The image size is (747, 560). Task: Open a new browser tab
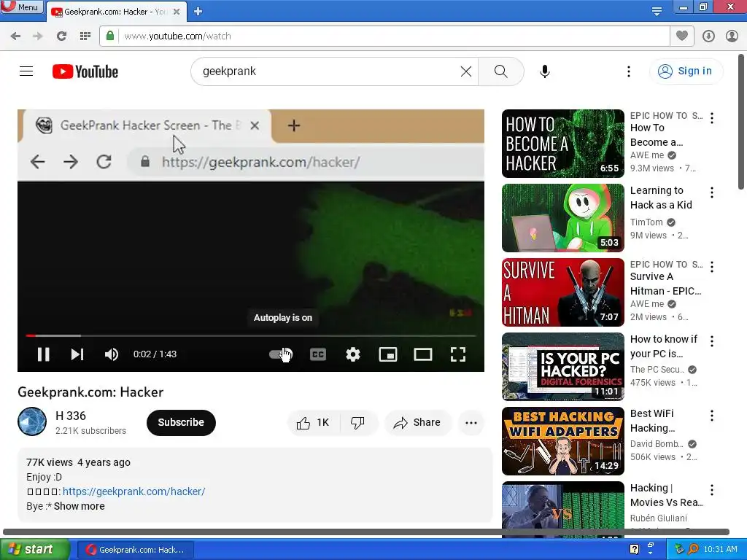tap(198, 12)
